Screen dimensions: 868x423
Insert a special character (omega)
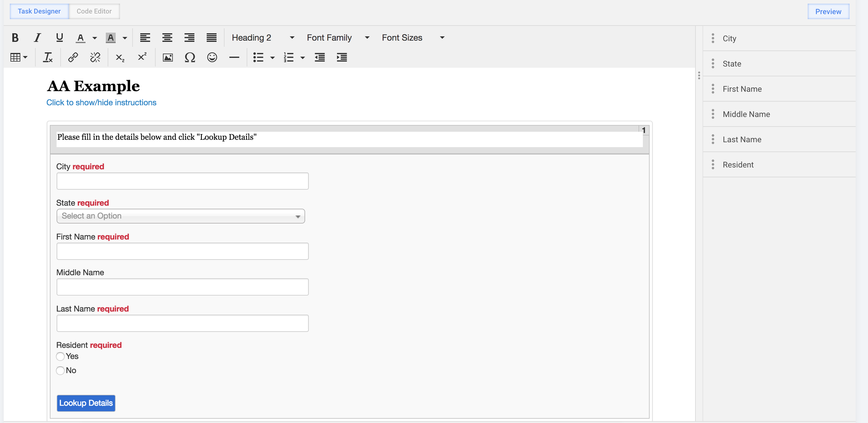click(190, 57)
